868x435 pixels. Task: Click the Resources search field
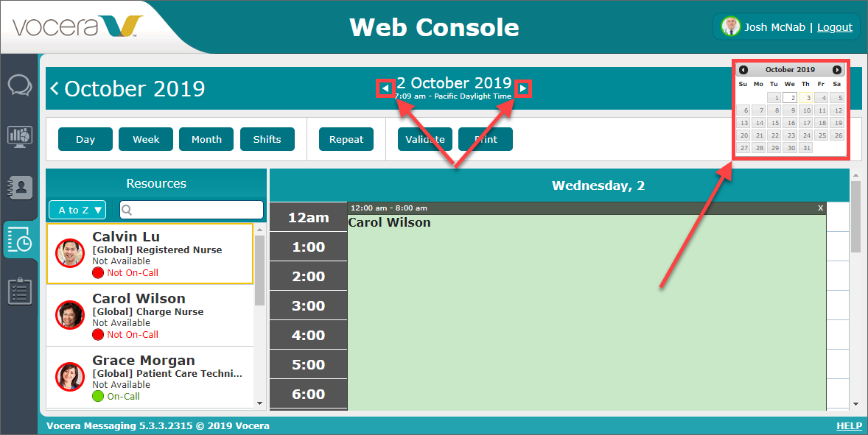tap(192, 210)
